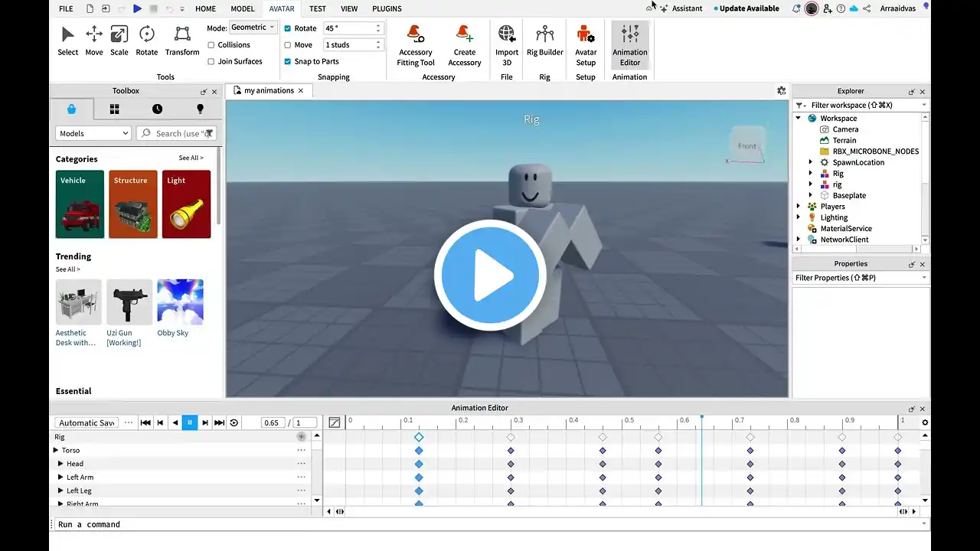Expand the Left Leg track

[x=60, y=491]
